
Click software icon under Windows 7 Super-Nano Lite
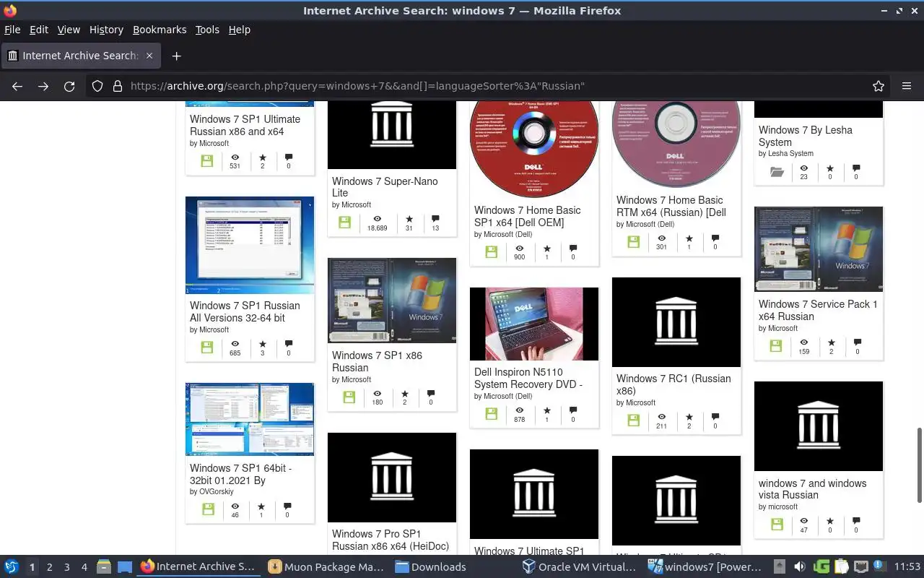pyautogui.click(x=345, y=223)
